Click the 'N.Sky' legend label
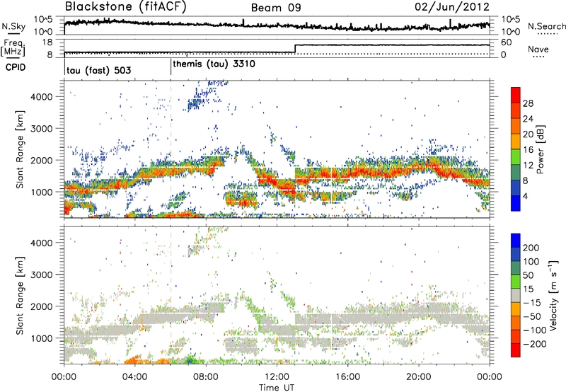This screenshot has height=392, width=566. click(13, 26)
